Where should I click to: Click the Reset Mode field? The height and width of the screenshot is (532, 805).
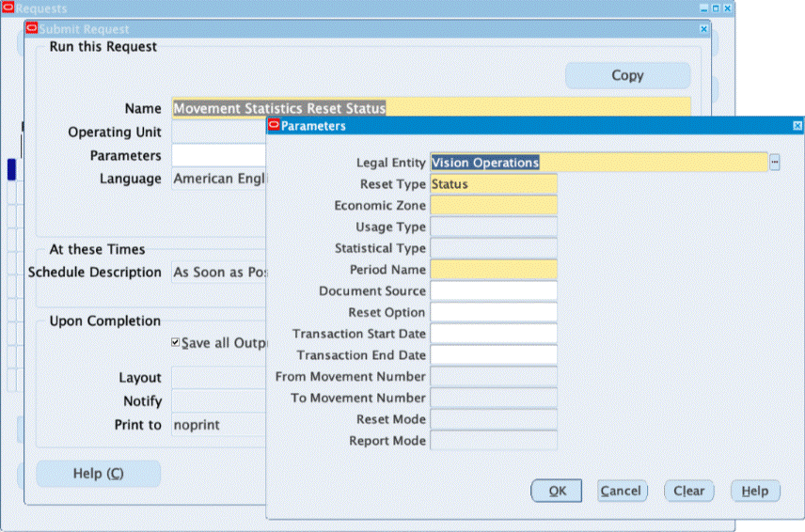pyautogui.click(x=494, y=419)
